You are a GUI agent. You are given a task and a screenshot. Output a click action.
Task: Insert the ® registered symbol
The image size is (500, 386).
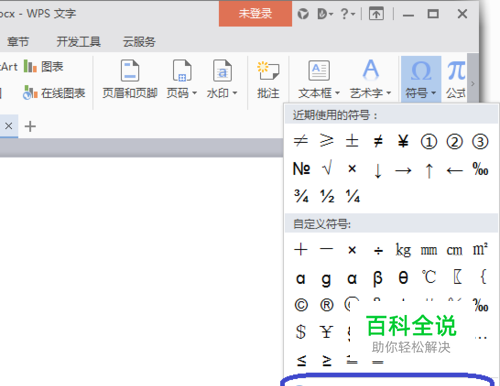(327, 305)
